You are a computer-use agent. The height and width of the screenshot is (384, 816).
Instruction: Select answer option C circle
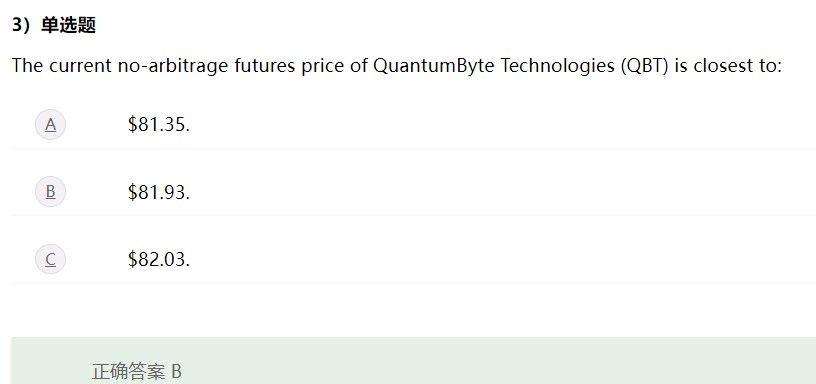[x=50, y=259]
